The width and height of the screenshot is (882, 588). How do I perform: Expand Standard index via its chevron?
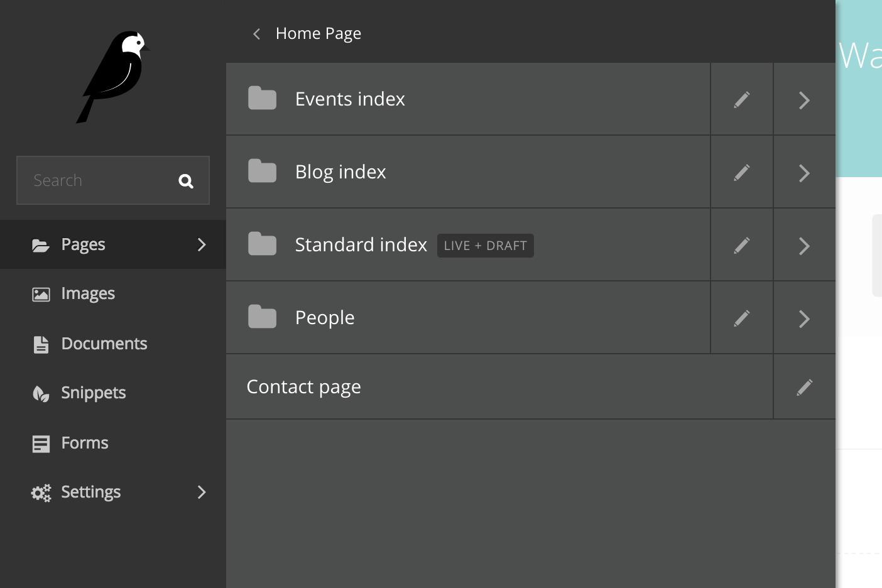coord(805,246)
